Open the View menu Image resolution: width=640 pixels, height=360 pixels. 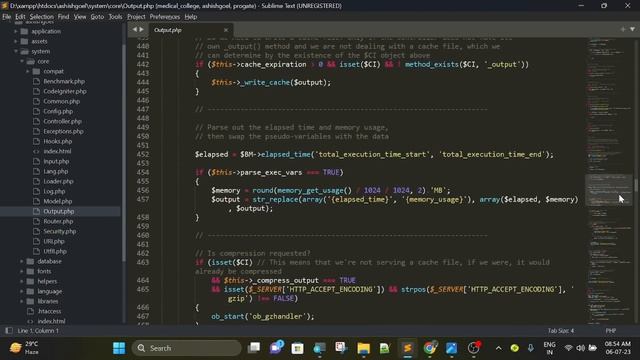pyautogui.click(x=80, y=17)
